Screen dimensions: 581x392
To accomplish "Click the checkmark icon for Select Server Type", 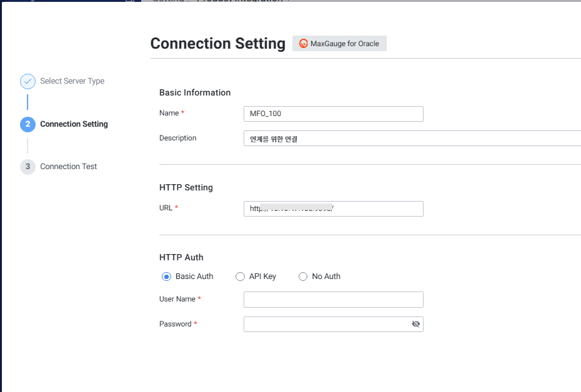I will pos(27,81).
